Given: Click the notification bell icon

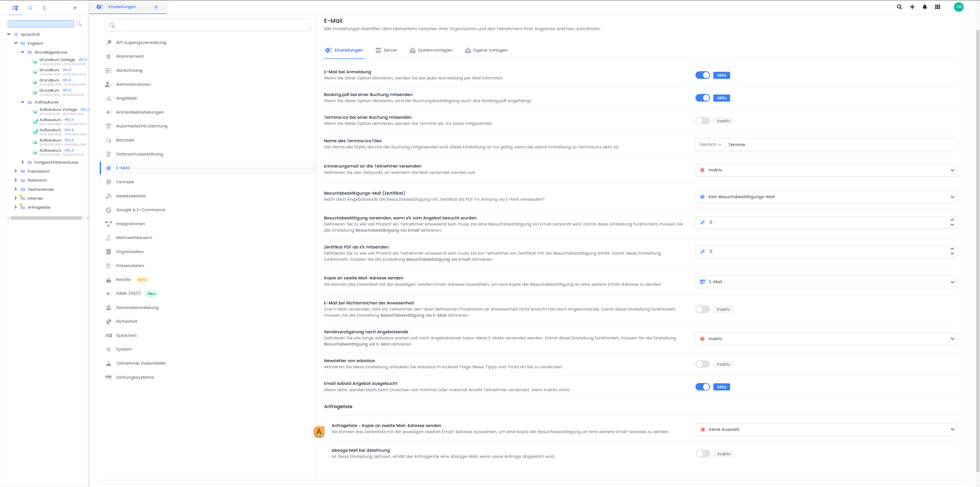Looking at the screenshot, I should tap(924, 7).
